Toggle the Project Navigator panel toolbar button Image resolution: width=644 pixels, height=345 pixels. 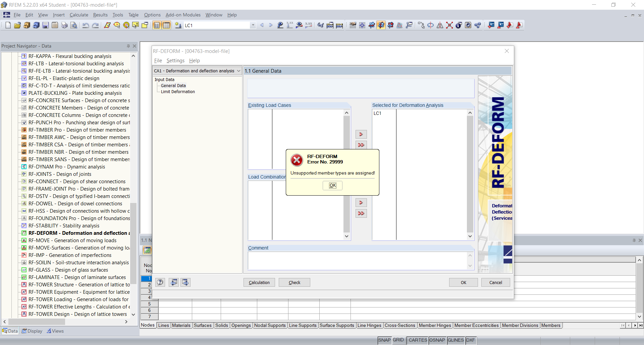coord(157,25)
